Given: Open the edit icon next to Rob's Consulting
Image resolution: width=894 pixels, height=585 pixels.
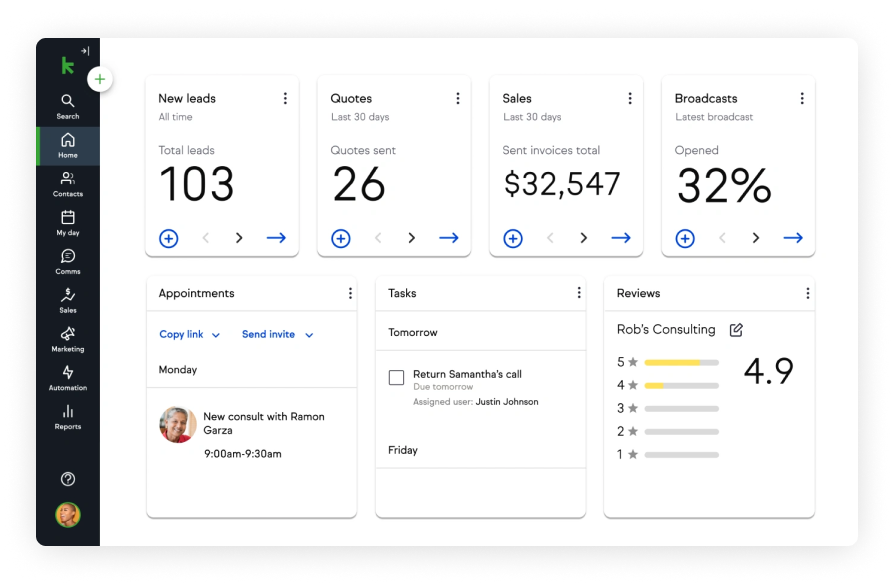Looking at the screenshot, I should [737, 328].
